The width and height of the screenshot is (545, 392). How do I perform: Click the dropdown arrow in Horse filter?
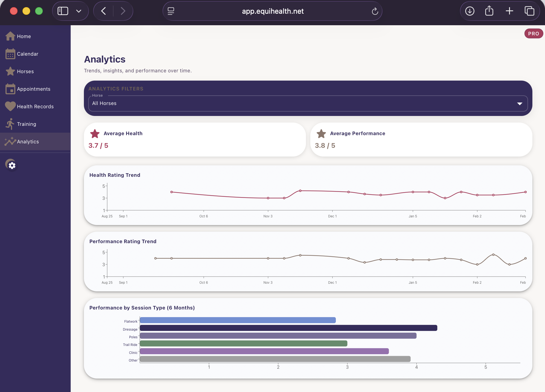pyautogui.click(x=520, y=104)
